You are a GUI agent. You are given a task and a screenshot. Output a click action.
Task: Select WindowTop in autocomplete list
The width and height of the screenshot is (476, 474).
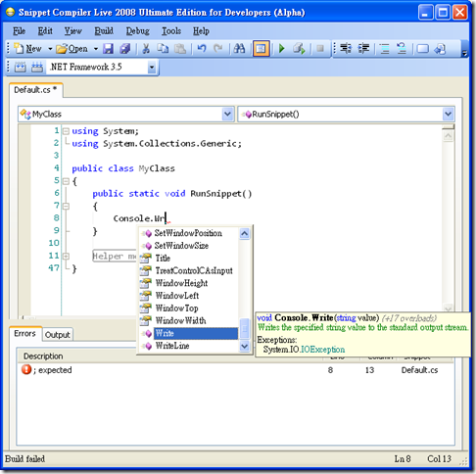pos(189,308)
